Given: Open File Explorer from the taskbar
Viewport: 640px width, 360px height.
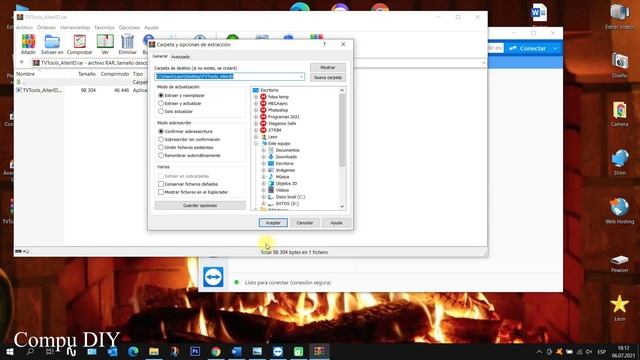Looking at the screenshot, I should [x=154, y=351].
